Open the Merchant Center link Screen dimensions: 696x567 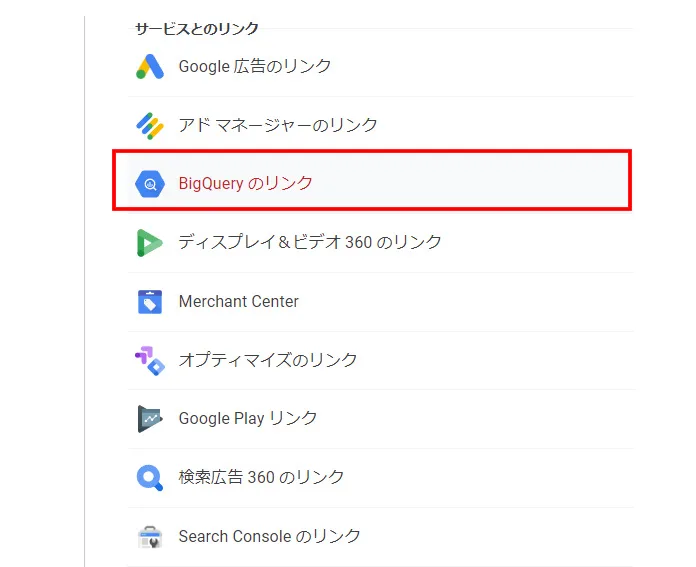tap(239, 301)
